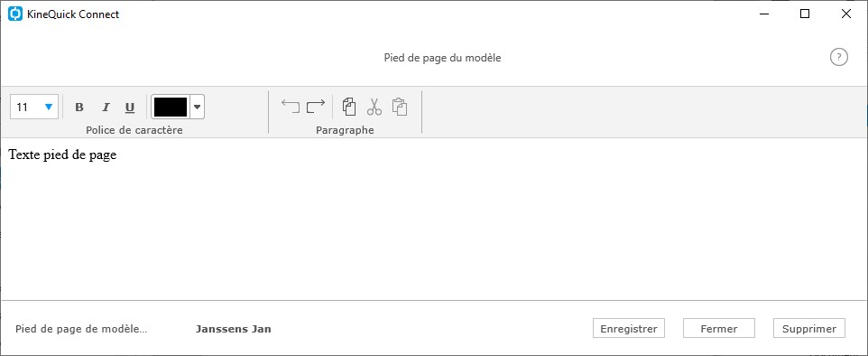
Task: Maximize the KineQuick Connect window
Action: click(805, 14)
